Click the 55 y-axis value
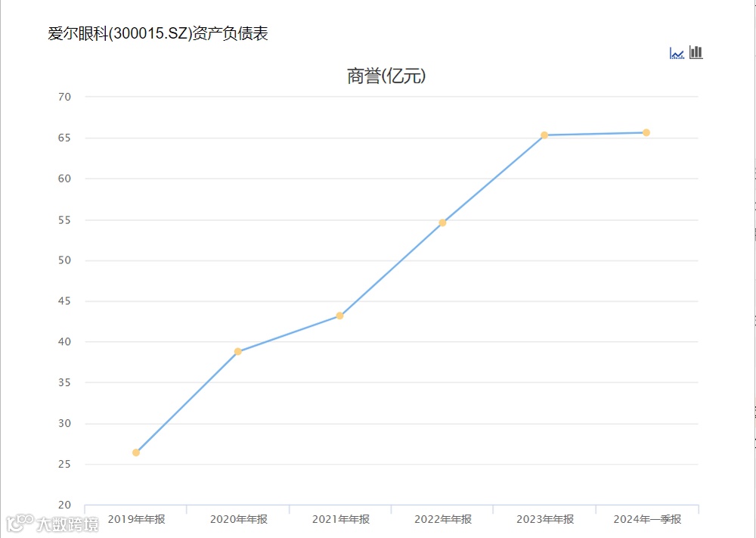756x538 pixels. pos(64,219)
